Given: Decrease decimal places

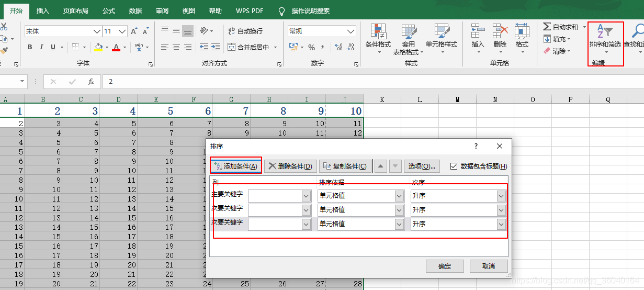Looking at the screenshot, I should tap(351, 47).
